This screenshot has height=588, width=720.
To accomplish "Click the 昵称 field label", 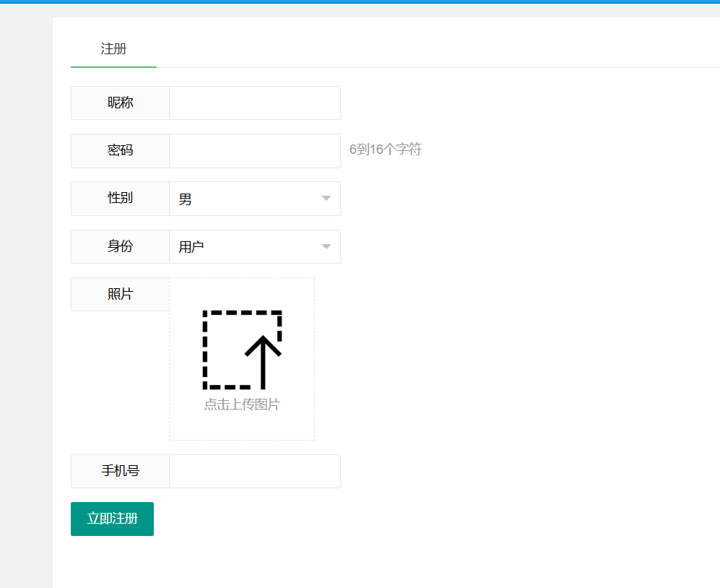I will [x=121, y=103].
